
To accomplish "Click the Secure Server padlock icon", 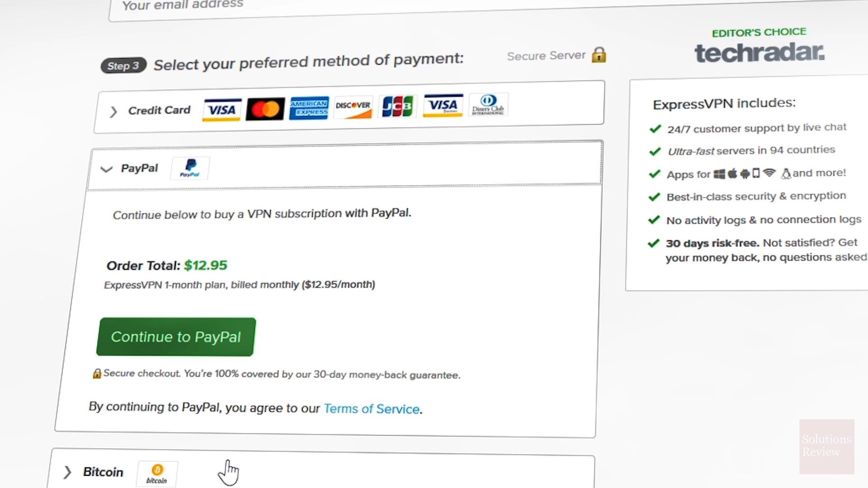I will pyautogui.click(x=599, y=55).
